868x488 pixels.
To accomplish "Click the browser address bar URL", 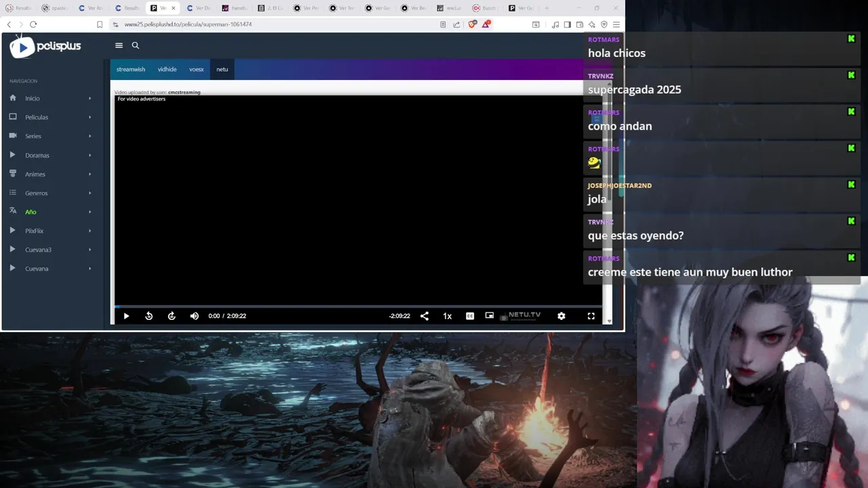I will point(188,24).
